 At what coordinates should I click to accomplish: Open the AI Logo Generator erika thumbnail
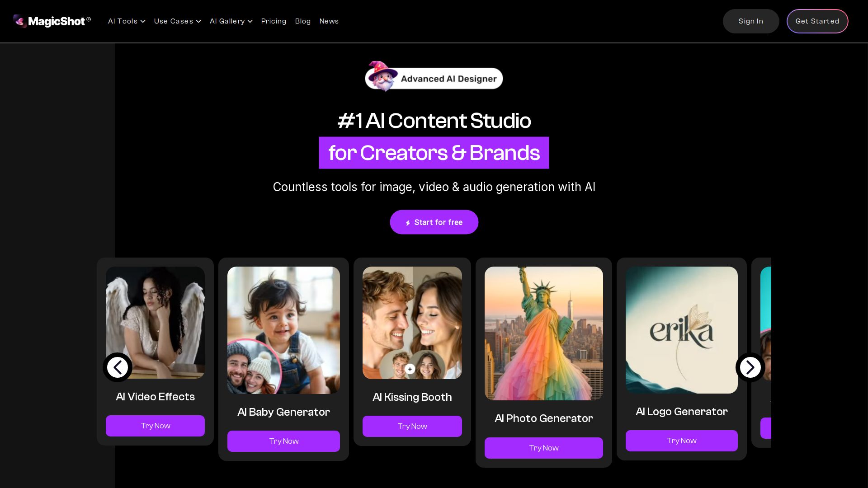pos(682,330)
